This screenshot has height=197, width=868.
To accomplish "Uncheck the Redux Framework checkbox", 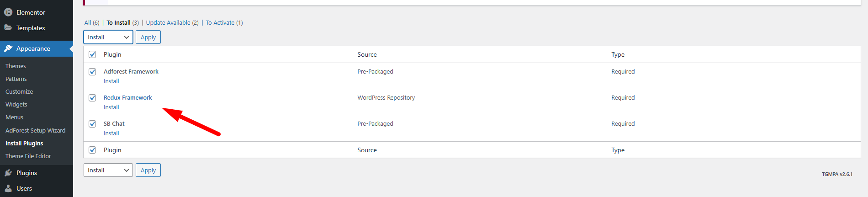I will [x=92, y=98].
